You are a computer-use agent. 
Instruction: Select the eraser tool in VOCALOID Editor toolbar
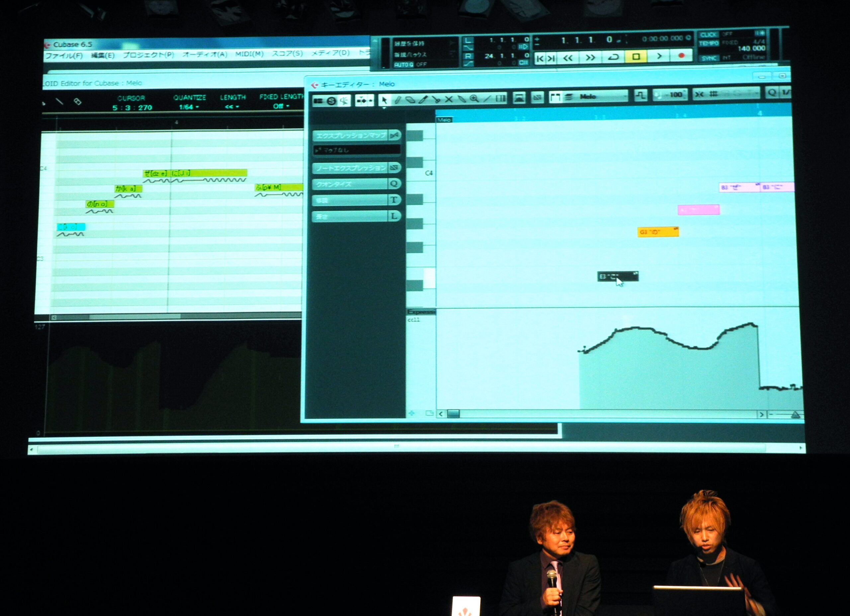(78, 101)
